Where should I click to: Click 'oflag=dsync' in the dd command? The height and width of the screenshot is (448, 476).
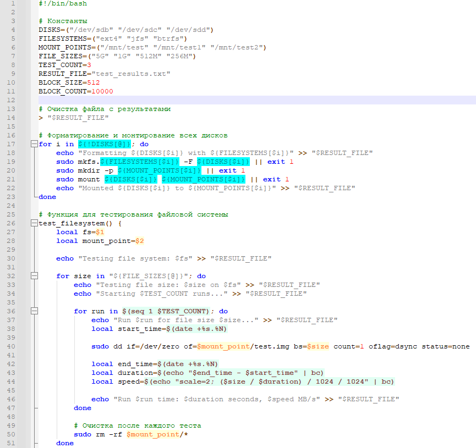pos(393,346)
